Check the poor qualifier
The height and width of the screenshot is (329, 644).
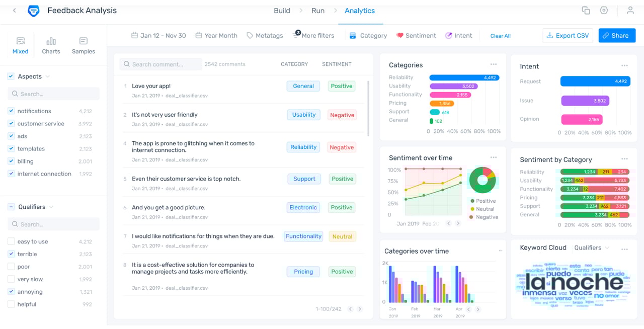pyautogui.click(x=11, y=267)
